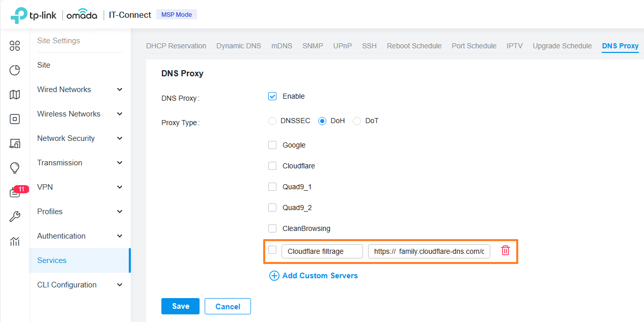644x322 pixels.
Task: Open the SNMP settings tab
Action: tap(313, 45)
